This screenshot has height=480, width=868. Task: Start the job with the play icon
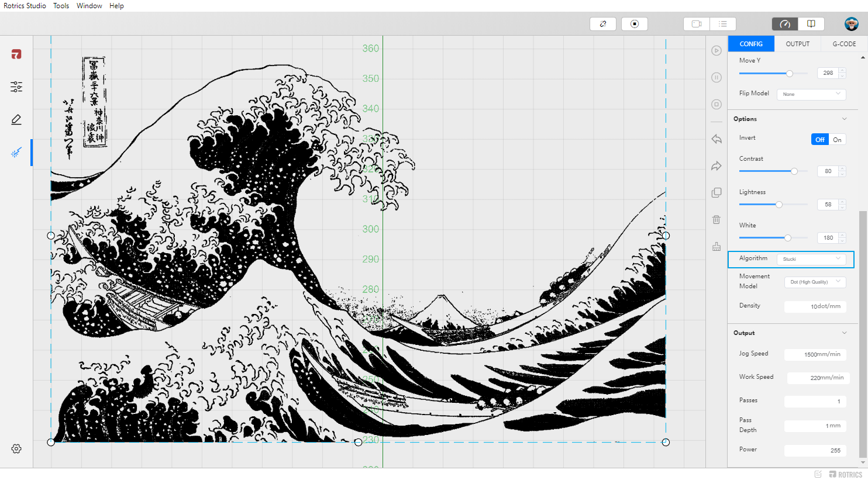click(717, 50)
